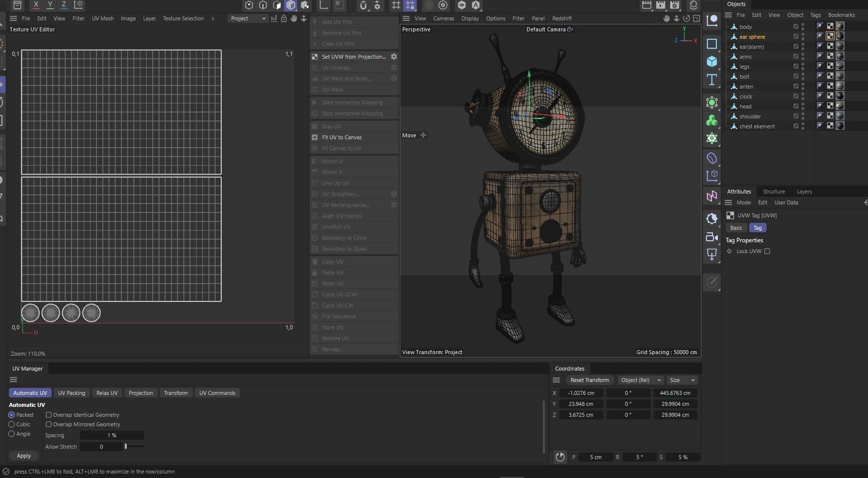
Task: Add a Camera from the side palette
Action: (x=712, y=237)
